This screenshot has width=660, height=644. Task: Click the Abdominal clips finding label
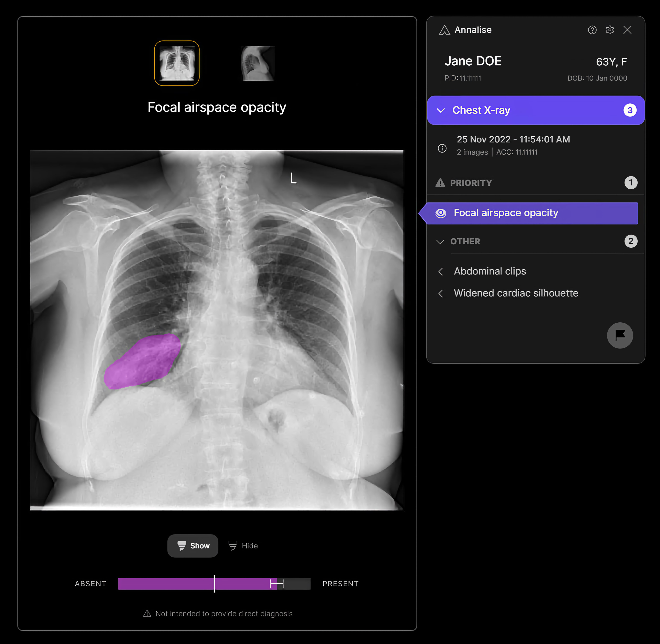490,271
